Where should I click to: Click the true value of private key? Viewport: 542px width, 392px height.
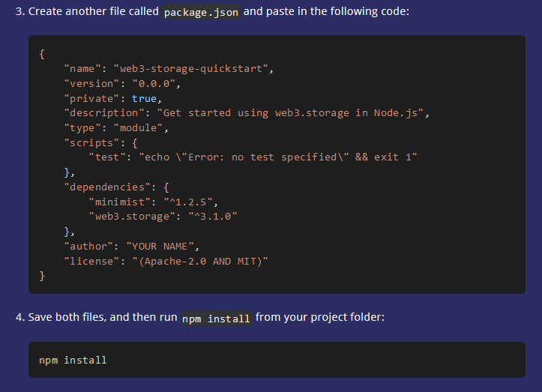tap(144, 98)
